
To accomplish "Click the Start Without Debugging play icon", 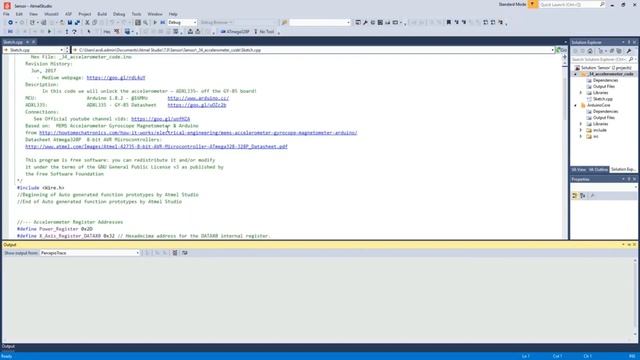I will (155, 22).
